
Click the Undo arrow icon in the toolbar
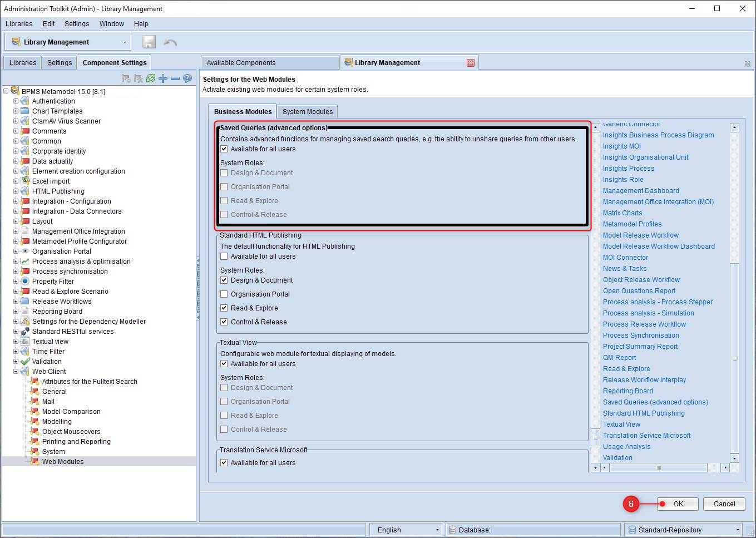[170, 42]
